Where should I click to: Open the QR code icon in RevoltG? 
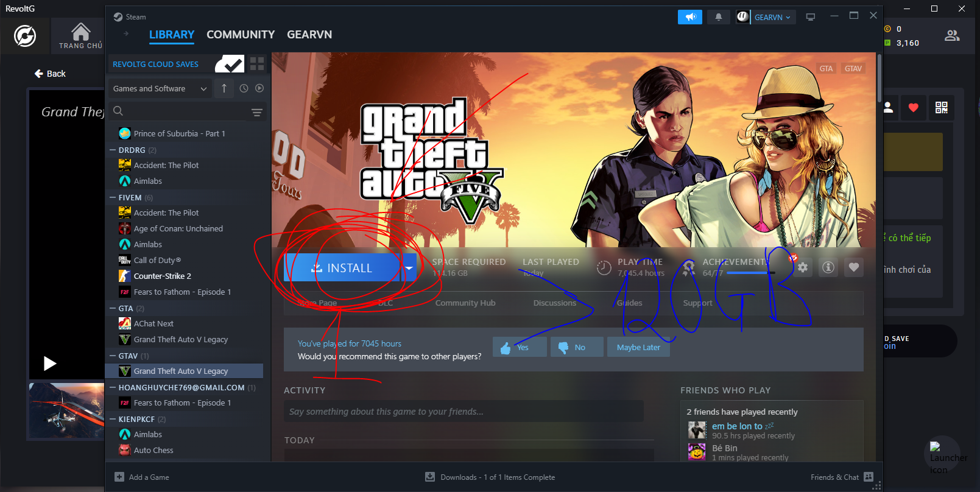[942, 108]
